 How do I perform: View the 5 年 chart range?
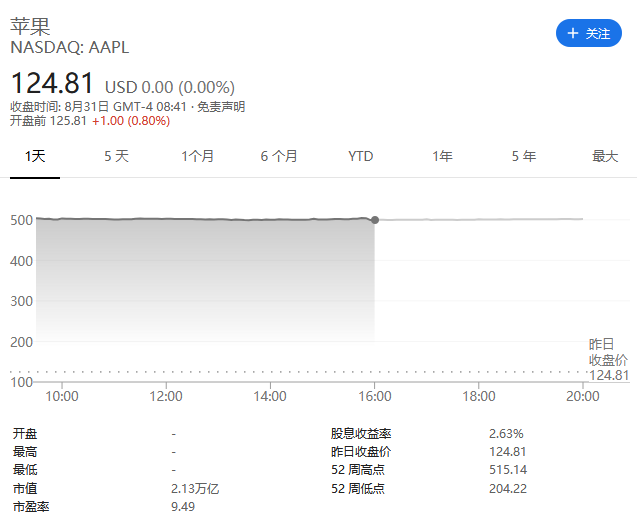point(523,156)
